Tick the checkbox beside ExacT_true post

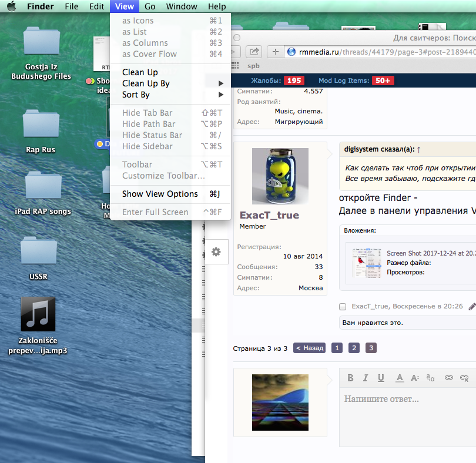(343, 307)
